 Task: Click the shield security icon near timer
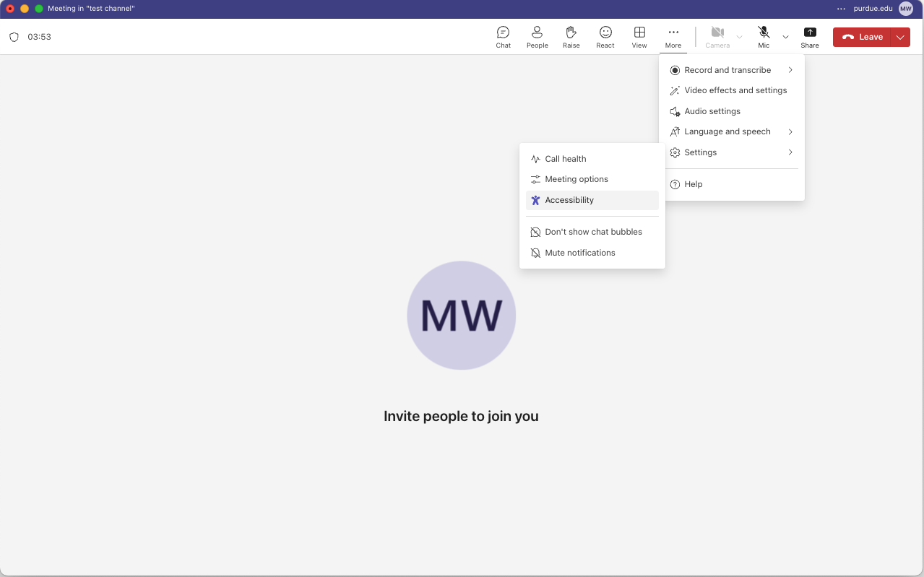pos(14,37)
